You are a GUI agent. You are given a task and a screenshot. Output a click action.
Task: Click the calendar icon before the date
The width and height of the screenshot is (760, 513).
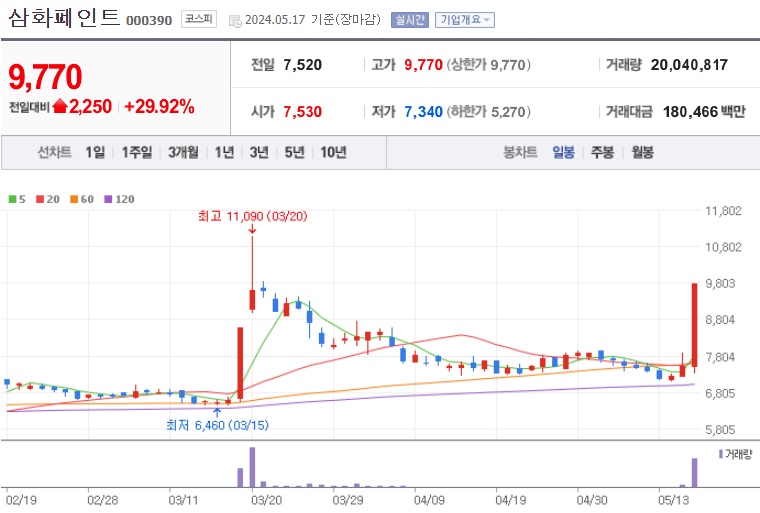coord(235,21)
